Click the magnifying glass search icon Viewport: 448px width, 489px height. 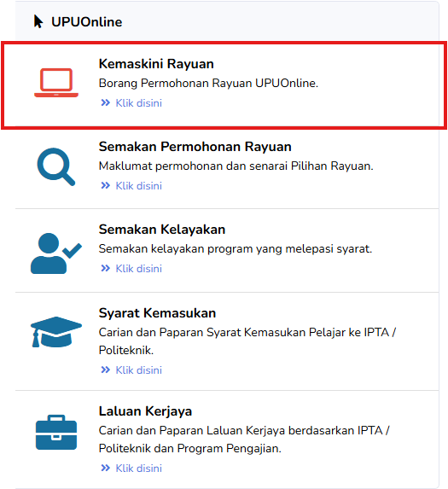[x=56, y=166]
